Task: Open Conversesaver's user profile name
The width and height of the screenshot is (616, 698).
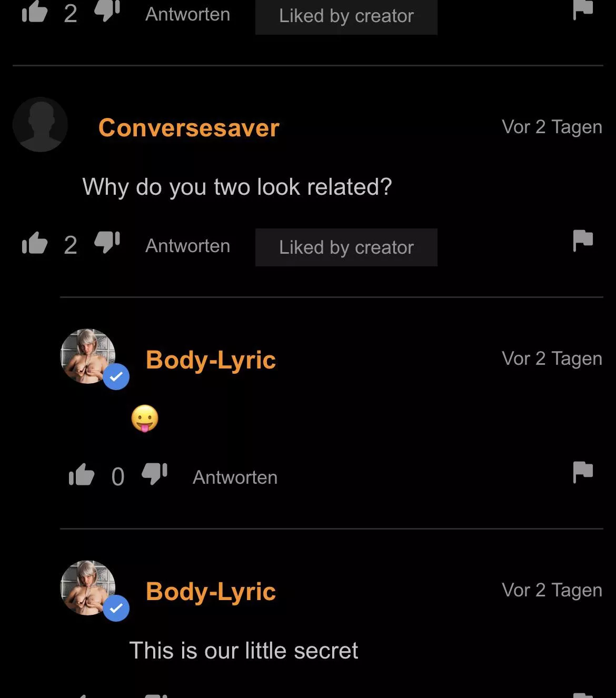Action: (x=188, y=128)
